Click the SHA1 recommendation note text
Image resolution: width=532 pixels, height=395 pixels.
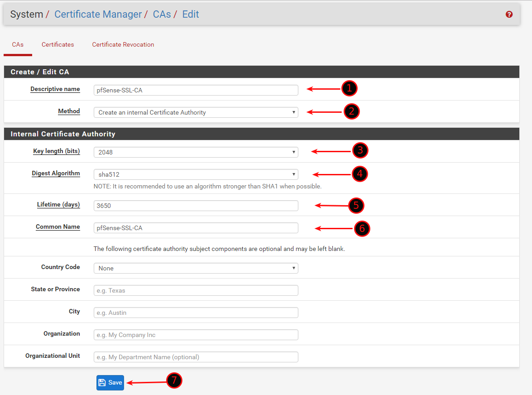pyautogui.click(x=207, y=186)
